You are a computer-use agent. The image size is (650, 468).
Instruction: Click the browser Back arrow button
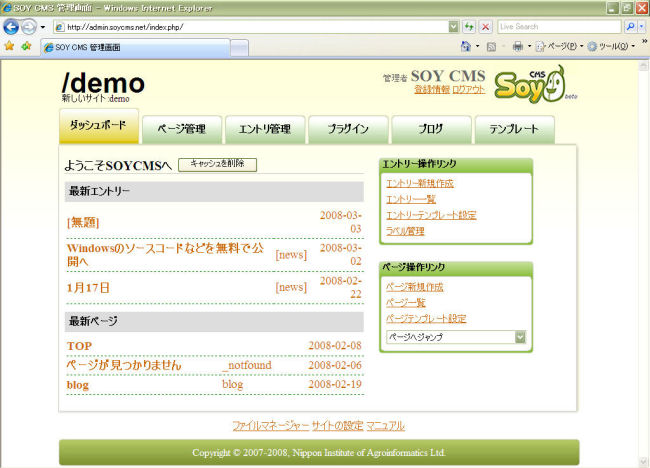11,27
